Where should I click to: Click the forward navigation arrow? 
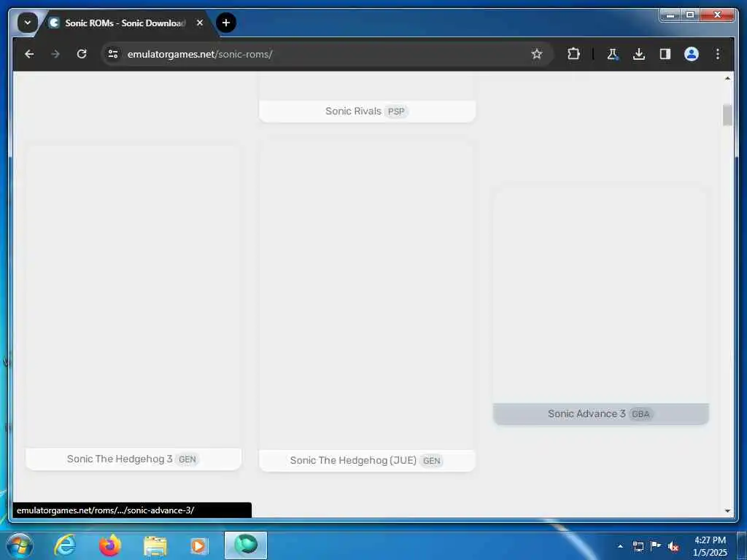(55, 54)
